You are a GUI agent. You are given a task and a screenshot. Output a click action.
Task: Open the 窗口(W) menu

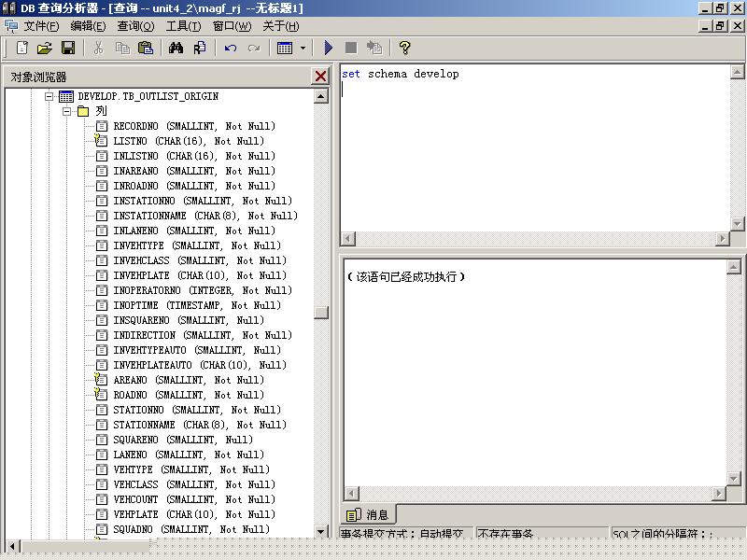pos(232,26)
